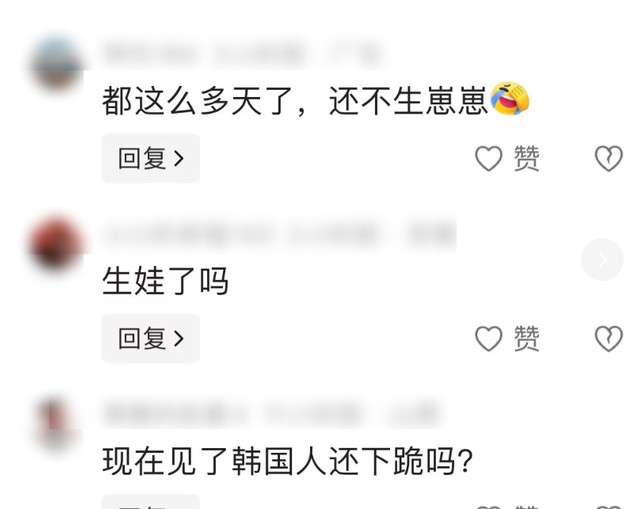The height and width of the screenshot is (509, 636).
Task: Tap the broken-heart dislike on 还不生崽崽 comment
Action: 608,158
